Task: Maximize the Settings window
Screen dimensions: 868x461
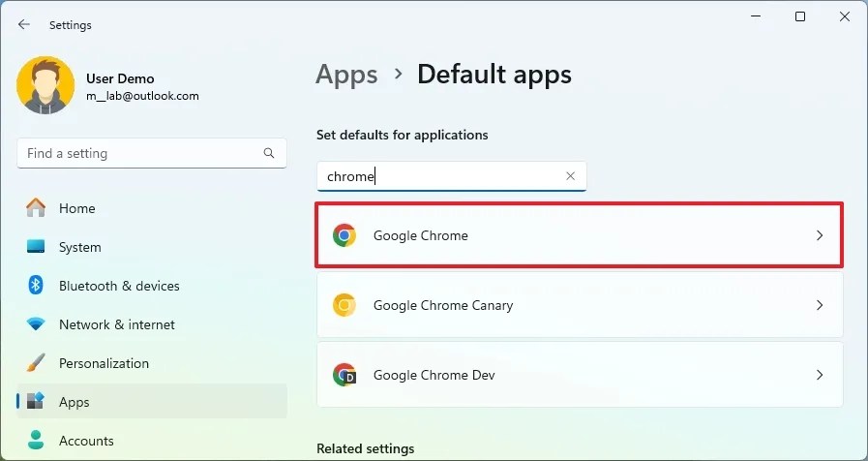Action: [x=800, y=16]
